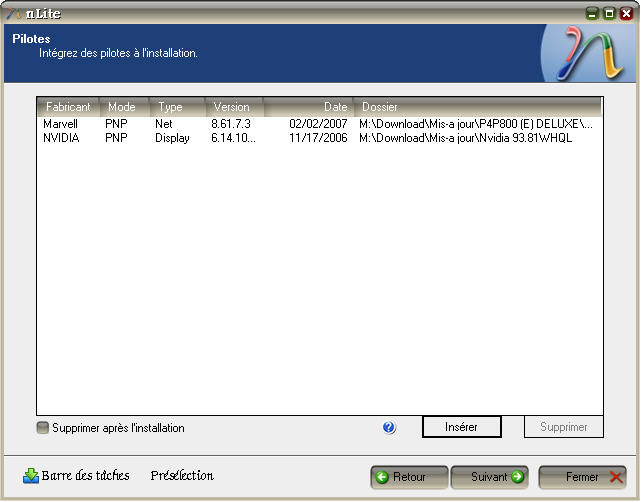Click the version cell 8.61.7.3
This screenshot has height=502, width=641.
pos(231,124)
